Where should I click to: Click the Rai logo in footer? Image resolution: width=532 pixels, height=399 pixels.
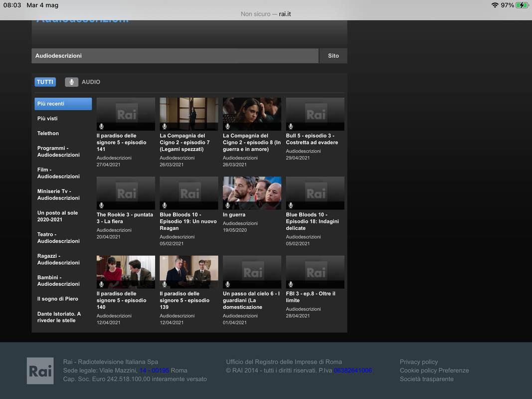pos(40,371)
